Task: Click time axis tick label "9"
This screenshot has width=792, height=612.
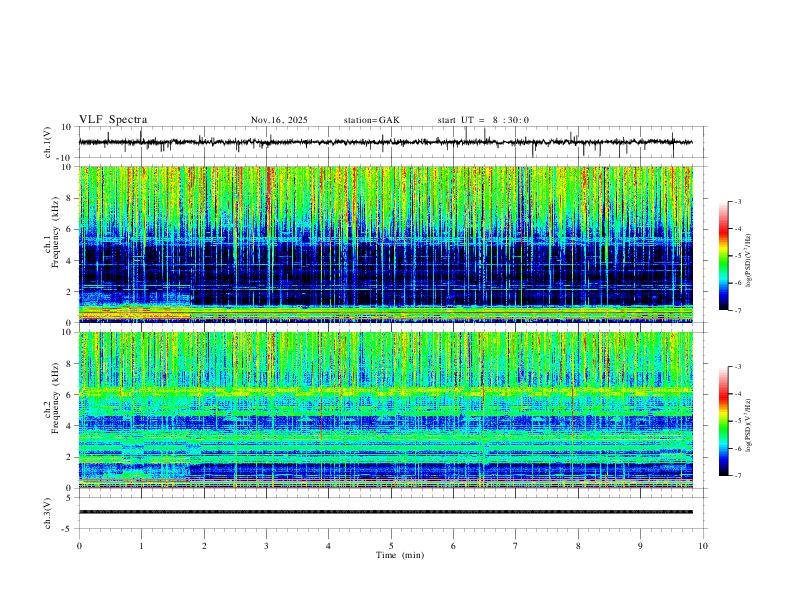Action: point(640,546)
